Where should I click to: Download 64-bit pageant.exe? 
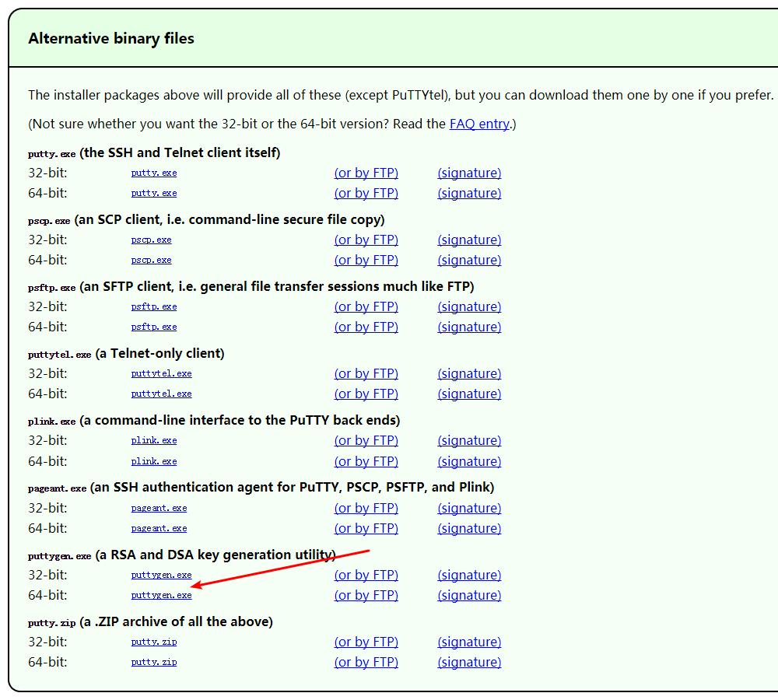[159, 529]
